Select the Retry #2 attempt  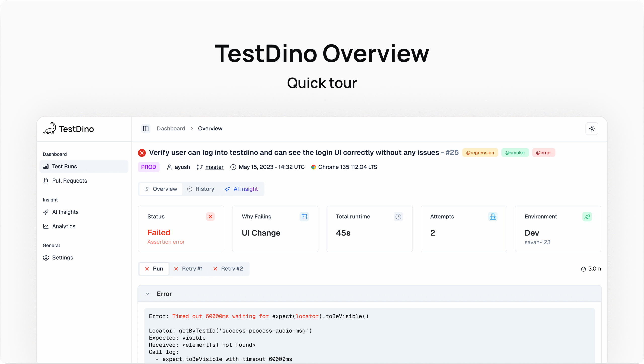[231, 268]
